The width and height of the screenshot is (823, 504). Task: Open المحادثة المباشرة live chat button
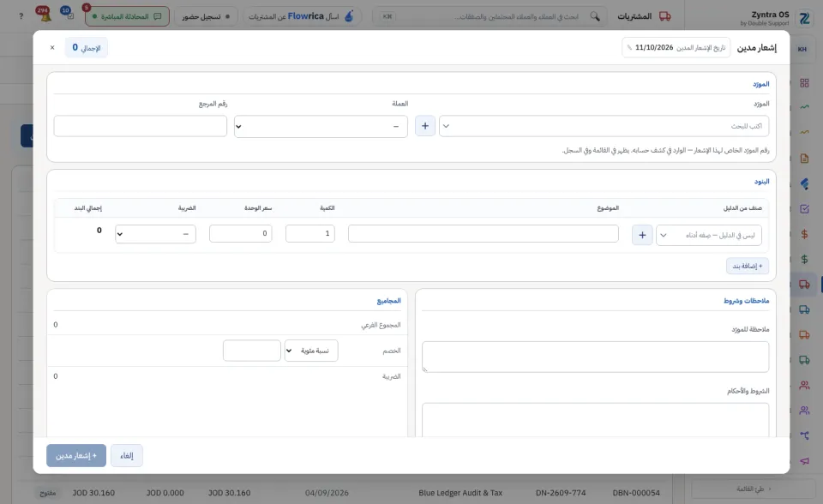tap(127, 16)
